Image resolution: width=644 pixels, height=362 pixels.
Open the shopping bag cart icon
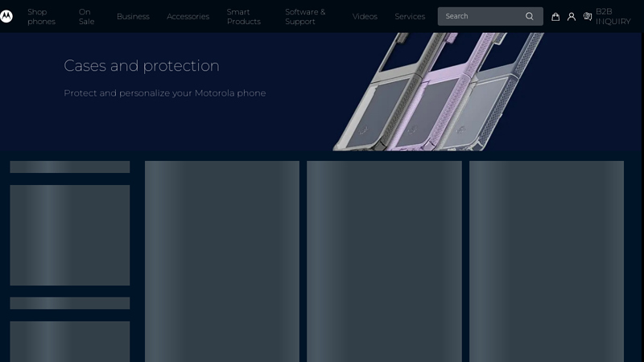pyautogui.click(x=555, y=16)
